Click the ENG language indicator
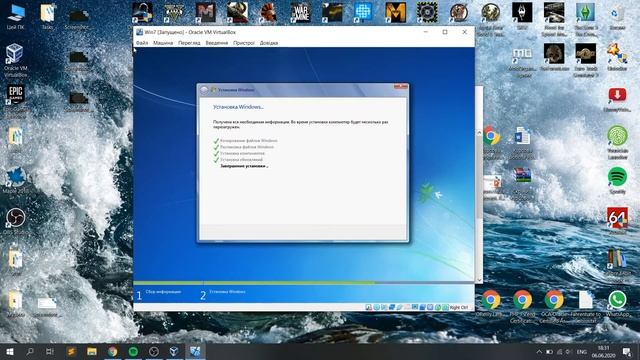 pos(582,351)
